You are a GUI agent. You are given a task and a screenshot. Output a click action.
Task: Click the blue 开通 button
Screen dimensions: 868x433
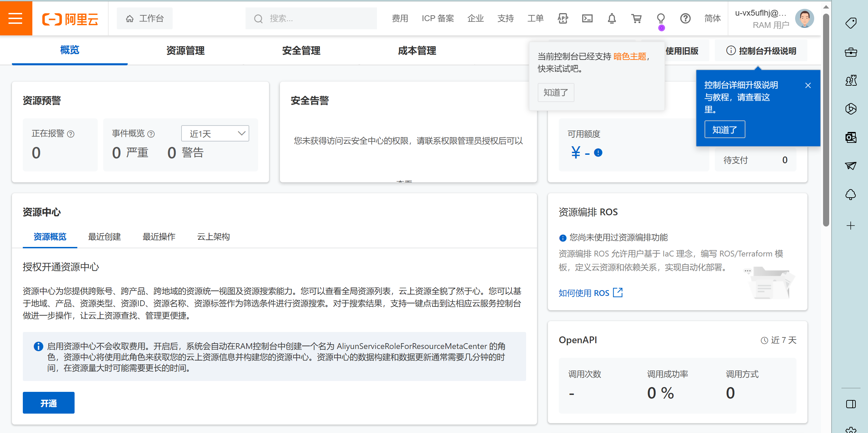[49, 403]
